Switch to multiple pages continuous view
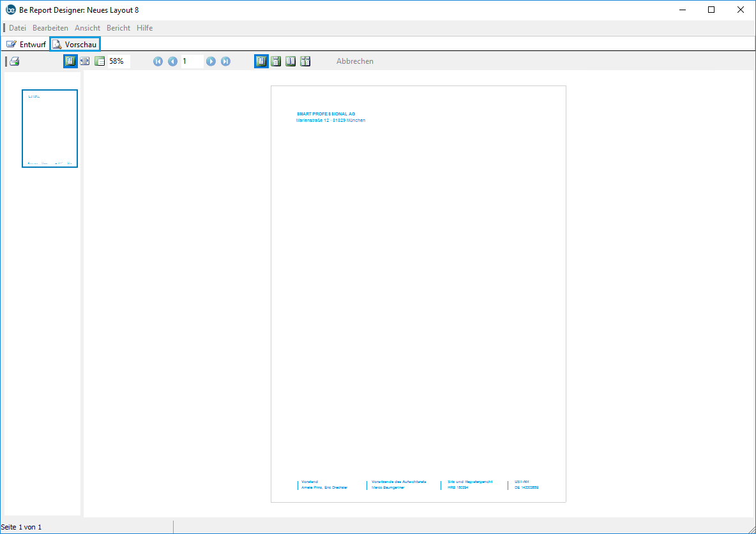The width and height of the screenshot is (756, 534). click(305, 61)
